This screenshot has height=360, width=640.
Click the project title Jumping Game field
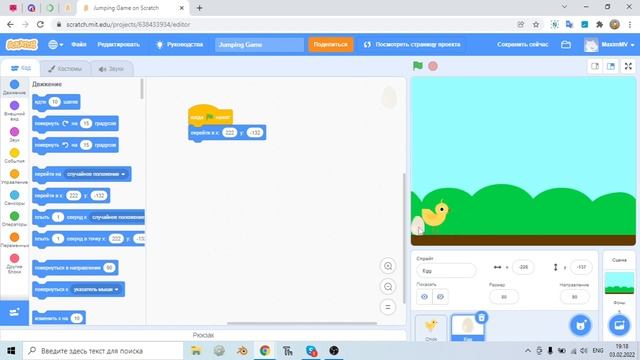pos(260,44)
